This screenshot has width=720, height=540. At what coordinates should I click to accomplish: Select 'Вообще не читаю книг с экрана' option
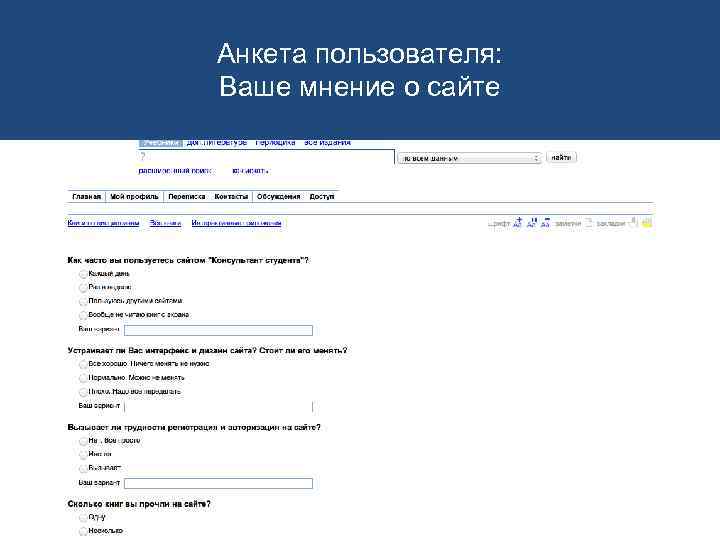coord(83,315)
